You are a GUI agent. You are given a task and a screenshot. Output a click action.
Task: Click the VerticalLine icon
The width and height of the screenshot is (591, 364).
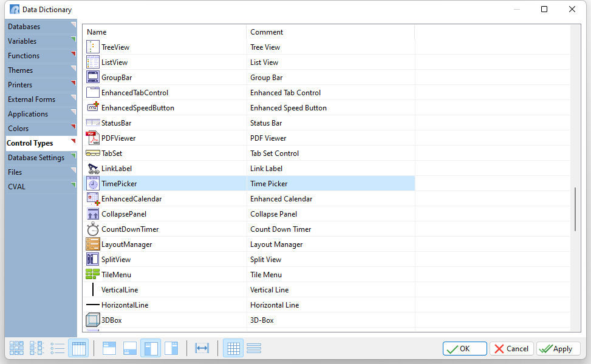coord(93,289)
